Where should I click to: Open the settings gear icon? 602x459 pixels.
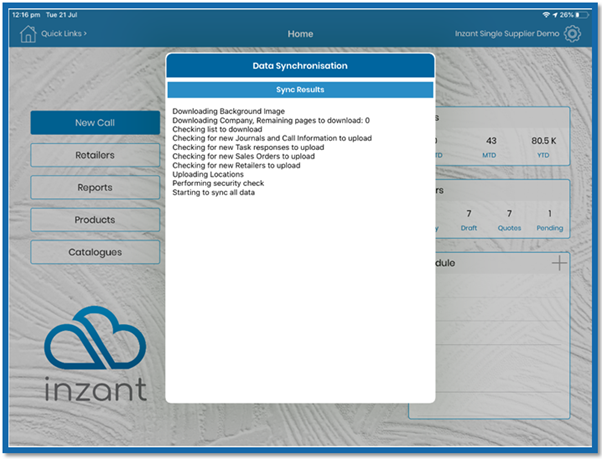(572, 34)
